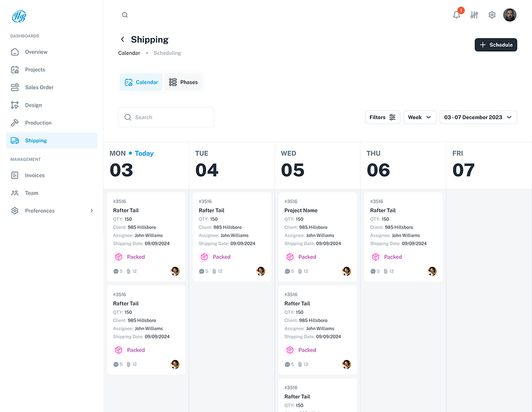Select the Tuesday 04 column header
The image size is (532, 412).
tap(232, 165)
